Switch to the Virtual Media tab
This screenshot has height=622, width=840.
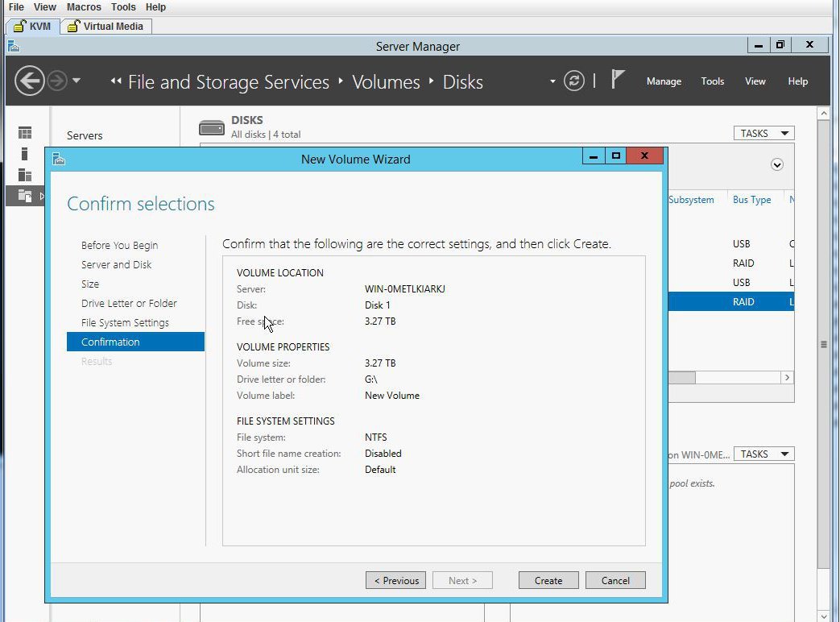click(106, 26)
